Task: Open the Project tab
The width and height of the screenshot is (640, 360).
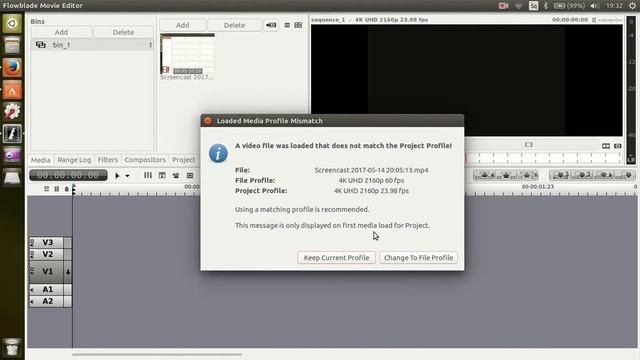Action: click(x=183, y=160)
